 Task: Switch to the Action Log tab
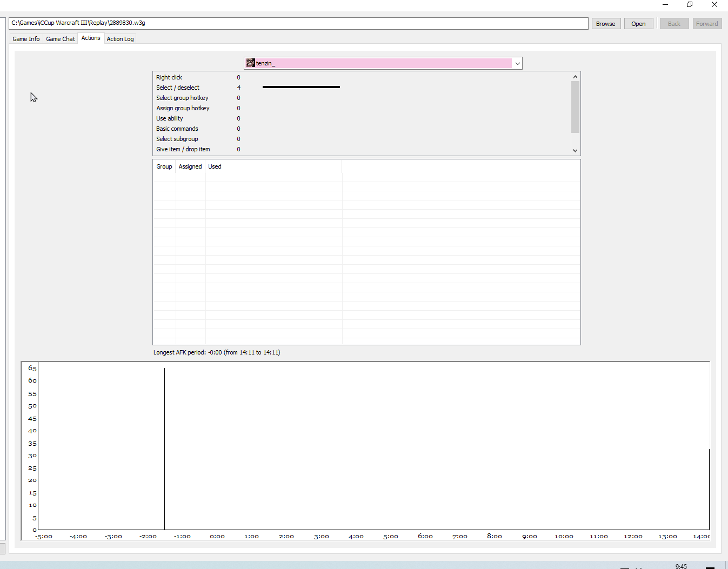point(120,39)
